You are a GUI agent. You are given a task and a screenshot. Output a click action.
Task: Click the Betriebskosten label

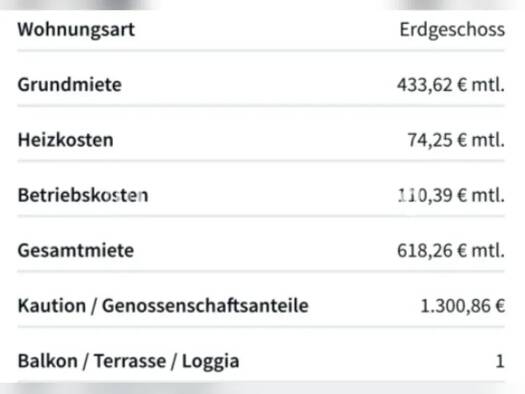[83, 195]
